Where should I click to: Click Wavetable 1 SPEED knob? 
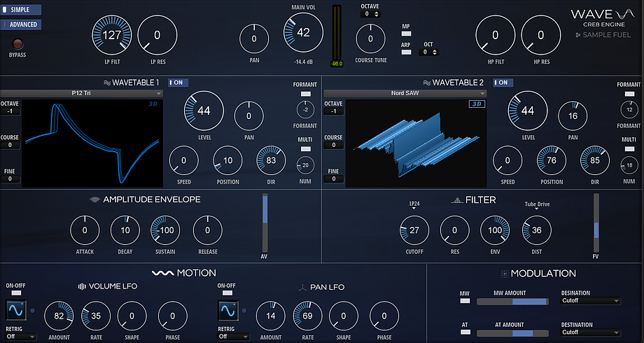pyautogui.click(x=183, y=160)
